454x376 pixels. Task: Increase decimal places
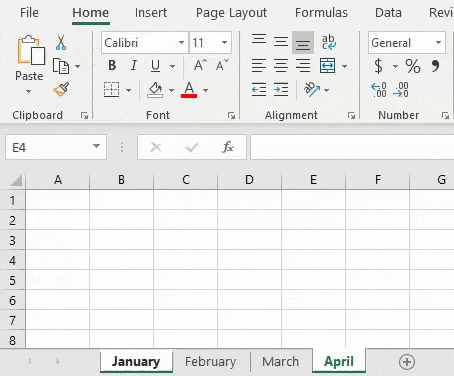pos(379,90)
